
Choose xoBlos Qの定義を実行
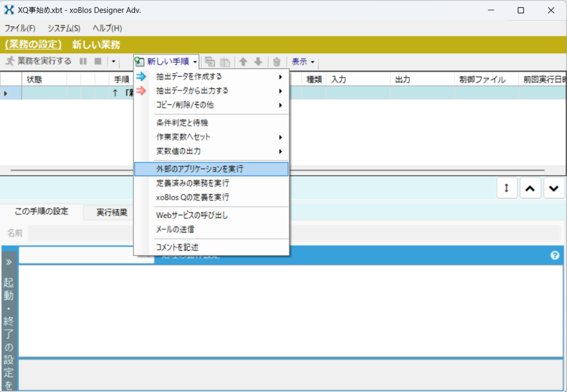click(211, 197)
